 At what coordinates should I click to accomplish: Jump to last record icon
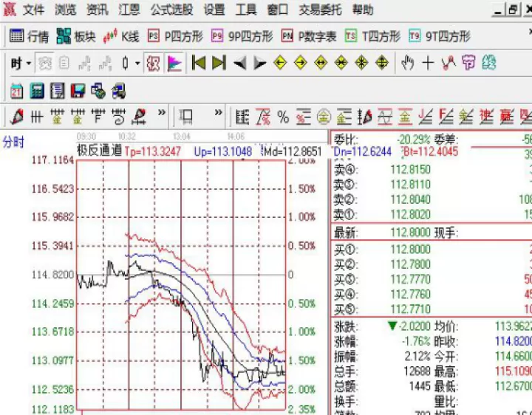coord(219,63)
